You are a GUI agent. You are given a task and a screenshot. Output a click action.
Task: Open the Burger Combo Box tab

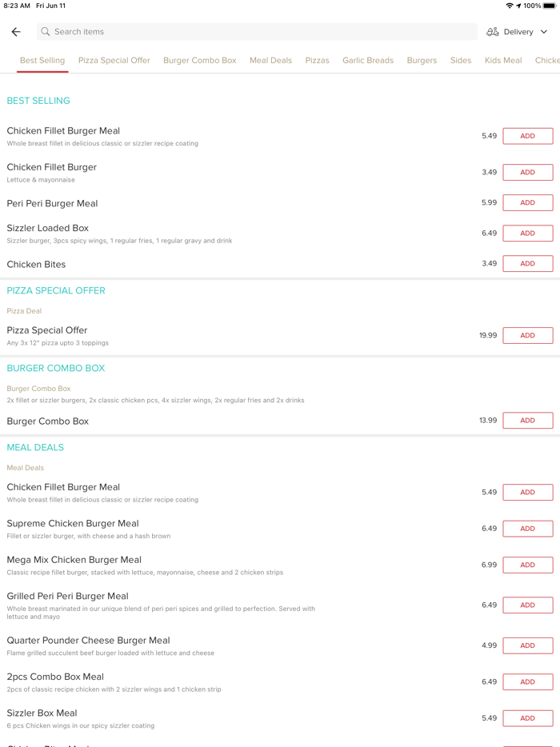(200, 61)
